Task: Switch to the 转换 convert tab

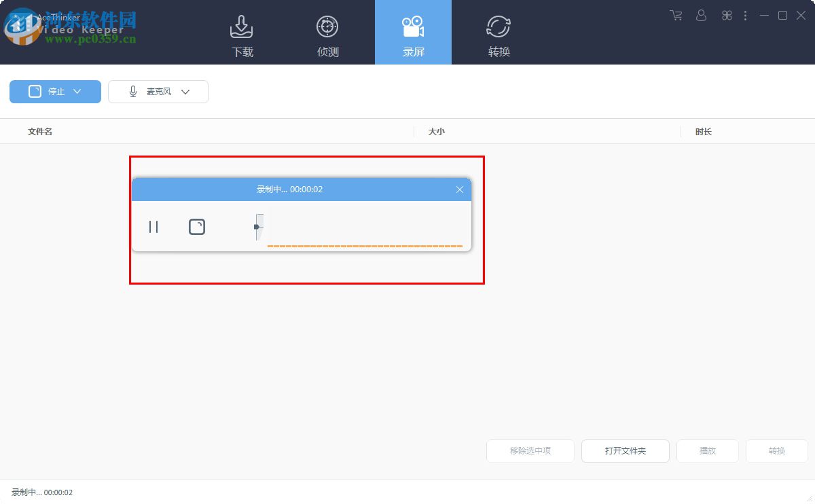Action: (499, 33)
